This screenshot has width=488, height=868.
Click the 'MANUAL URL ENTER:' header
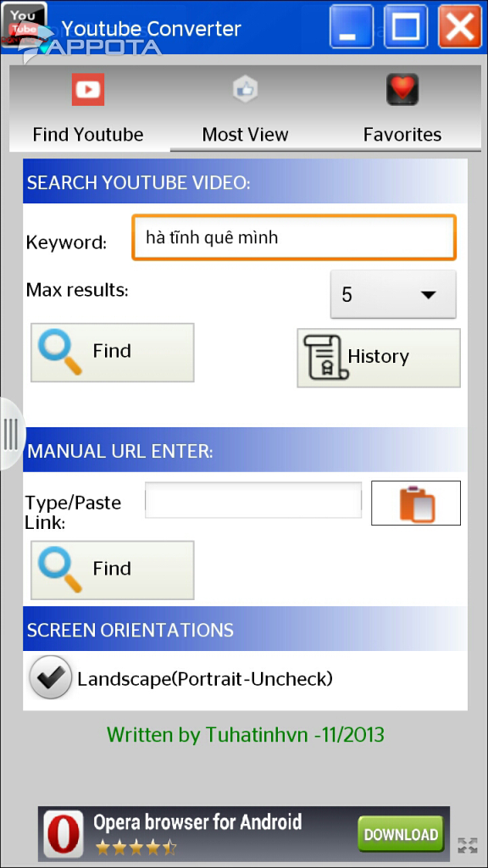pyautogui.click(x=120, y=451)
